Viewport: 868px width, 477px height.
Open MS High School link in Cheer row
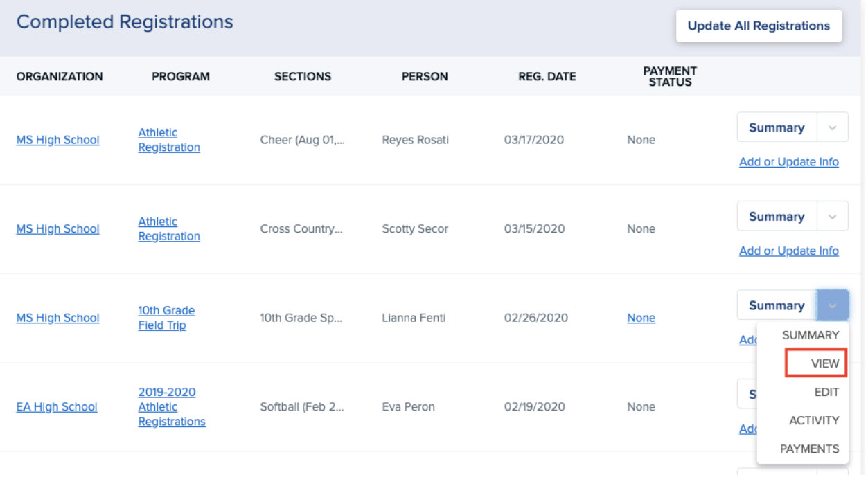[x=57, y=140]
